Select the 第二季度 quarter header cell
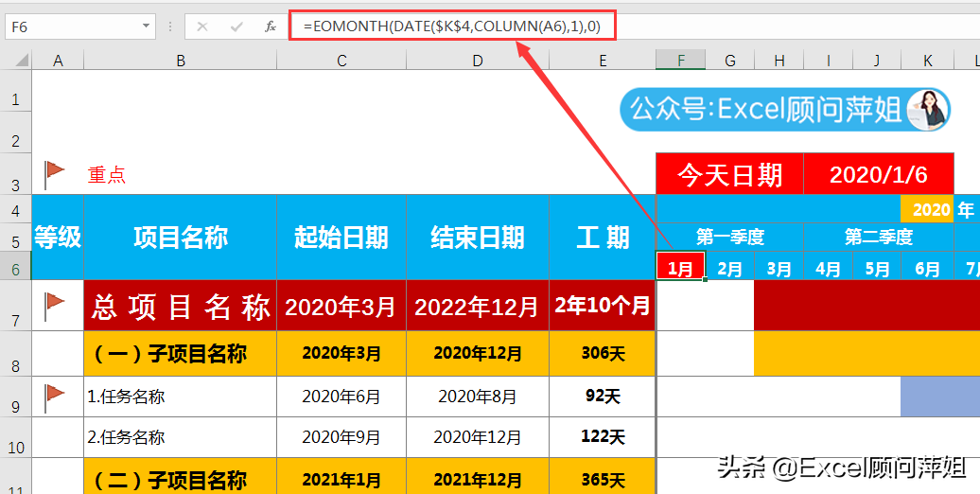 coord(879,237)
